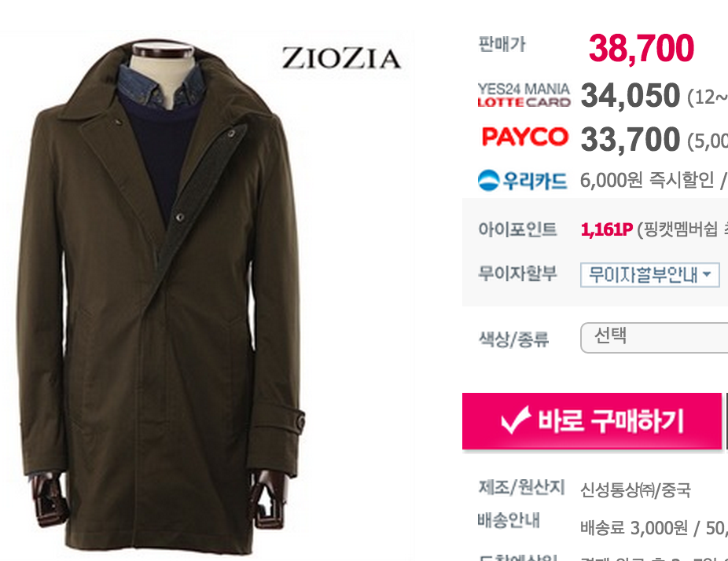
Task: Click the PAYCO logo
Action: point(524,137)
